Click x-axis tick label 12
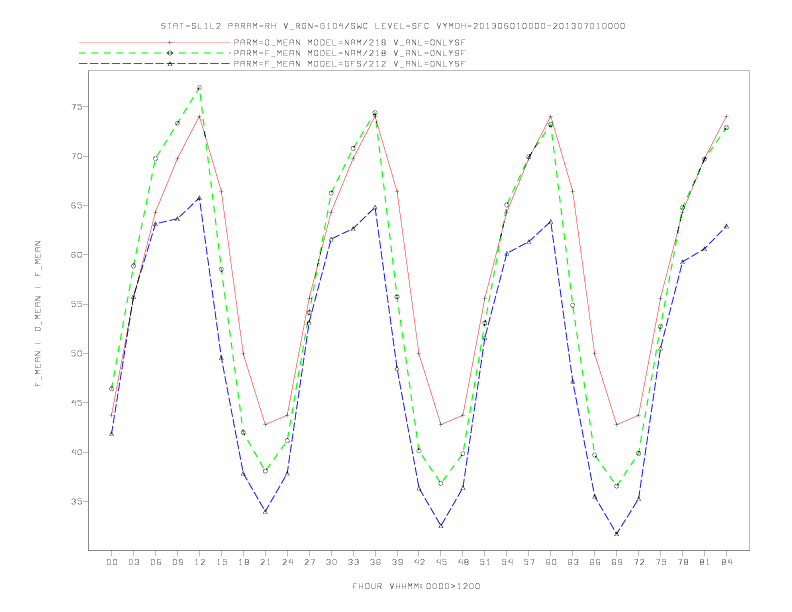The image size is (792, 612). click(x=200, y=562)
